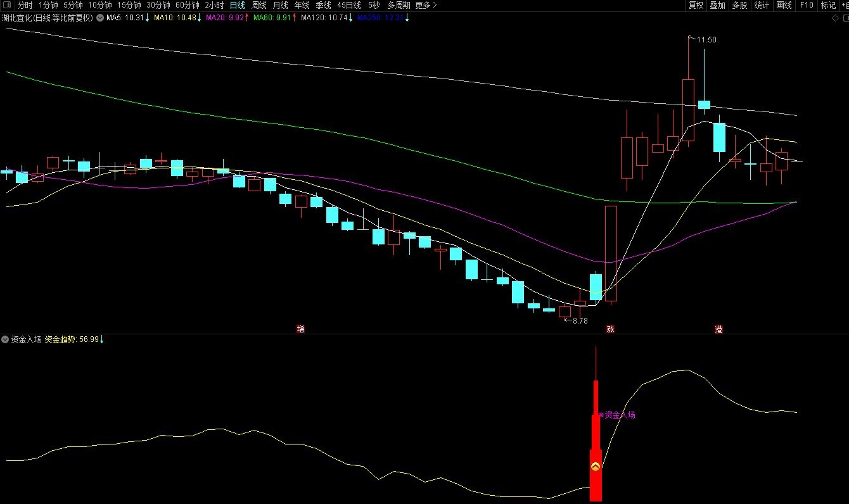Viewport: 849px width, 504px height.
Task: Click the 涨 event marker
Action: [610, 329]
